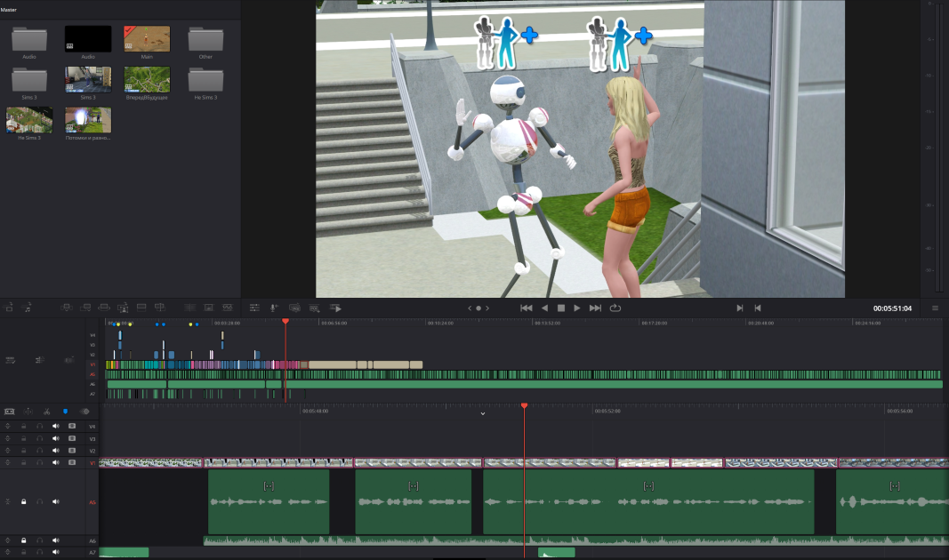949x560 pixels.
Task: Click the Source Overwrite edit icon
Action: pyautogui.click(x=160, y=308)
